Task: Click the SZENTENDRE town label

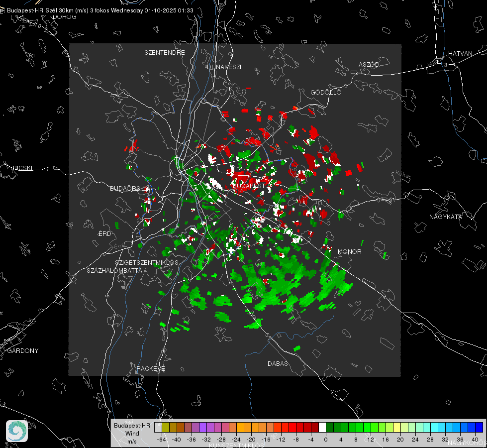Action: (x=165, y=53)
